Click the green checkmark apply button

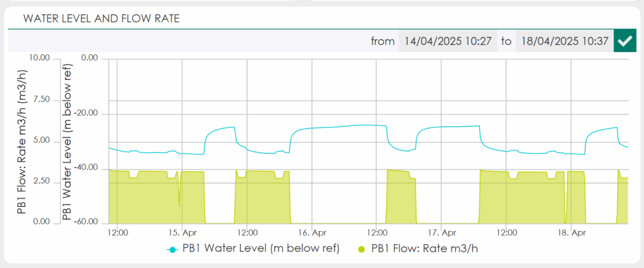pyautogui.click(x=625, y=41)
